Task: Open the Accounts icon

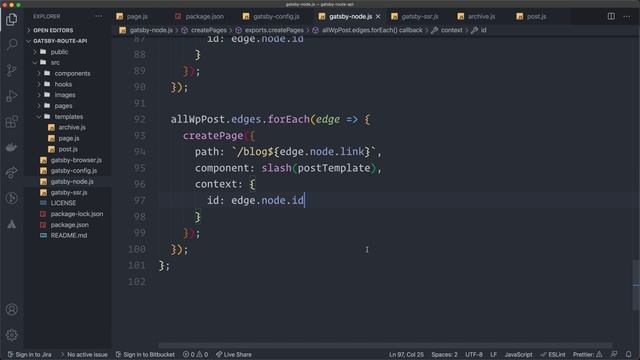Action: click(12, 309)
